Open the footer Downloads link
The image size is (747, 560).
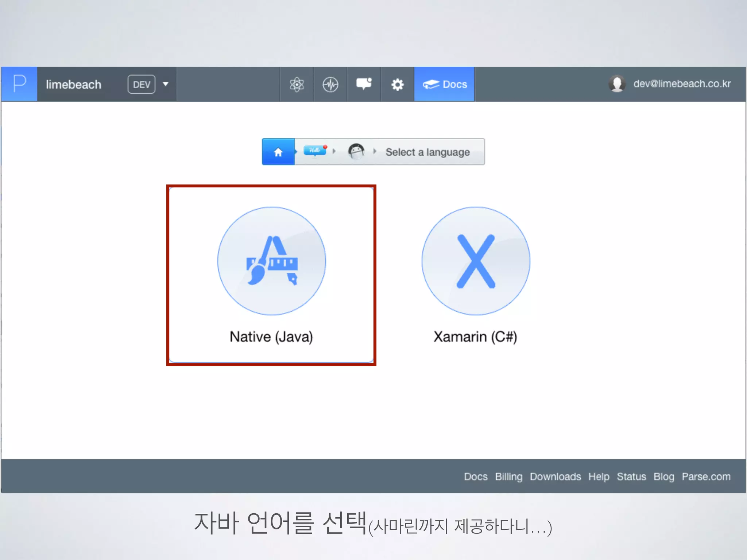(556, 477)
